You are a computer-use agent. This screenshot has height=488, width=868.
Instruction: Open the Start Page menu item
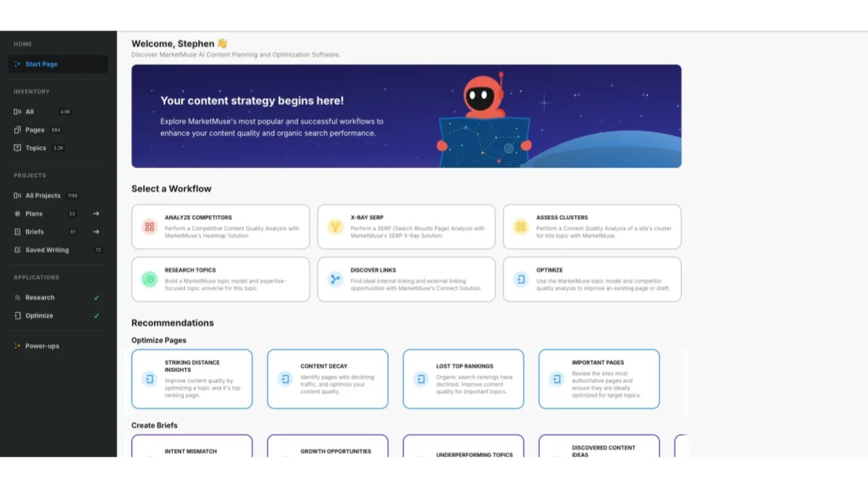(41, 64)
